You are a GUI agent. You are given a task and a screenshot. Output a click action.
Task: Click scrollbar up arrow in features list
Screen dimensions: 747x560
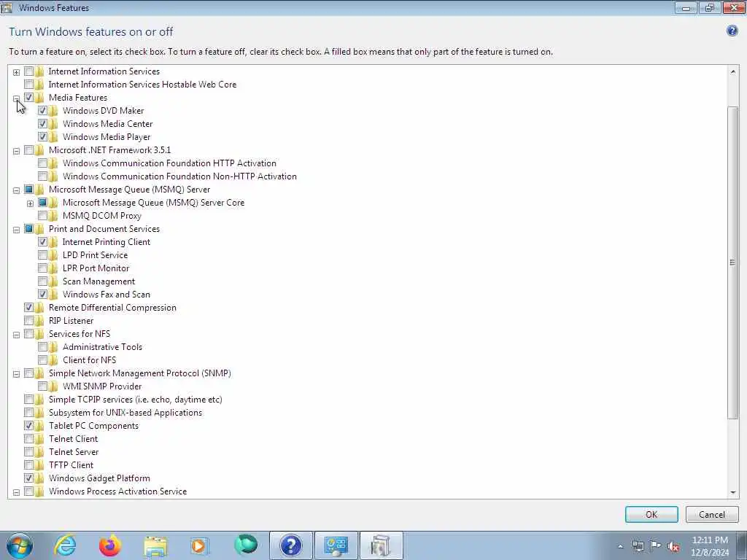click(x=732, y=71)
